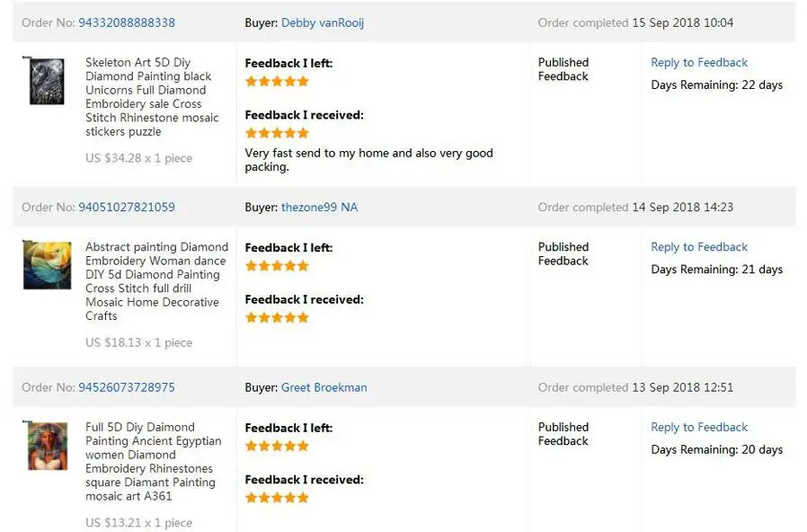Open order number 94051027821059

coord(127,207)
